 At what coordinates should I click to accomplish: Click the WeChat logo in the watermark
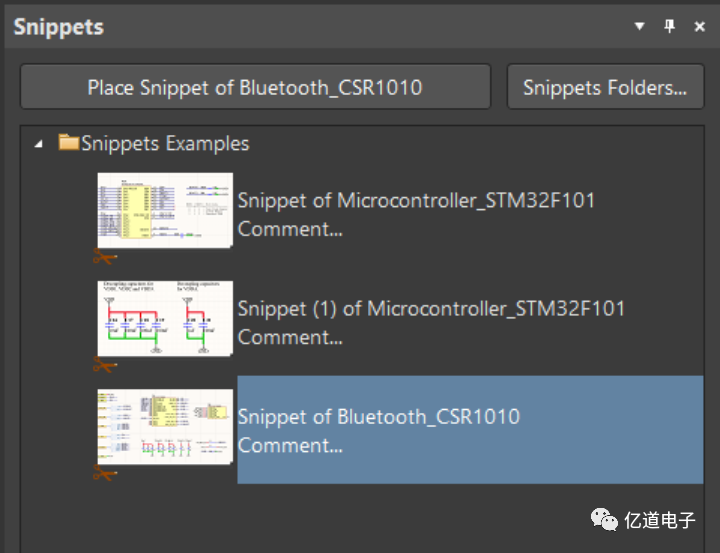coord(603,519)
